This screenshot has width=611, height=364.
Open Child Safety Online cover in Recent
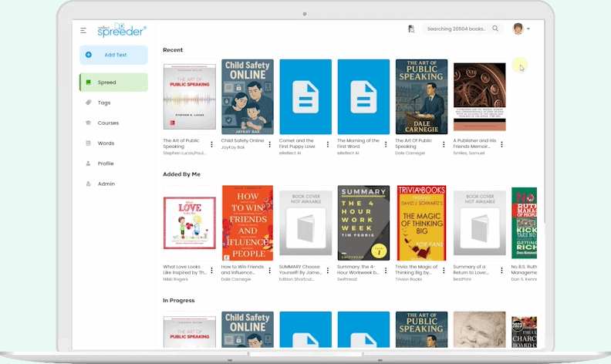click(248, 96)
